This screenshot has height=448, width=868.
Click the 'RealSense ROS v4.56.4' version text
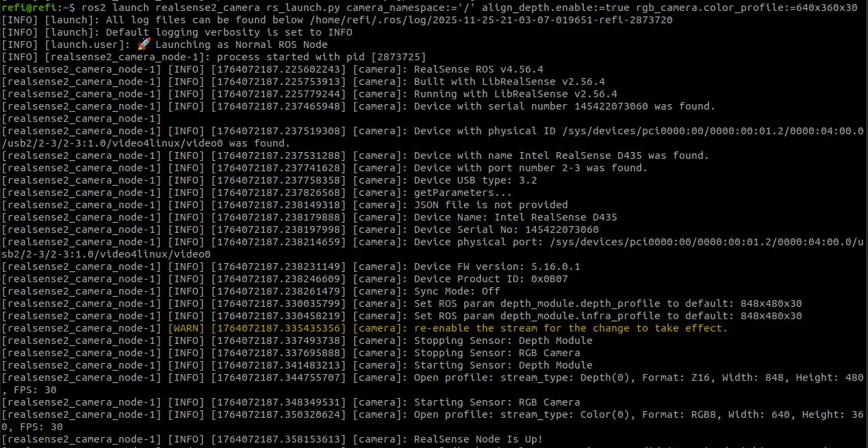478,69
